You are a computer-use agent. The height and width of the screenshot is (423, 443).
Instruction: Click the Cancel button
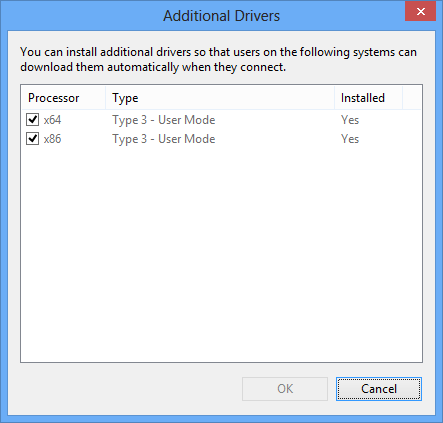coord(379,389)
